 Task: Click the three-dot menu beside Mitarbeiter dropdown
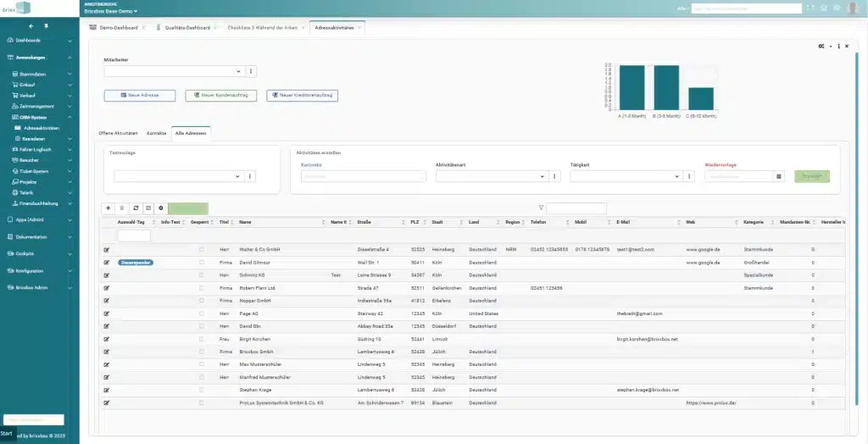click(251, 71)
